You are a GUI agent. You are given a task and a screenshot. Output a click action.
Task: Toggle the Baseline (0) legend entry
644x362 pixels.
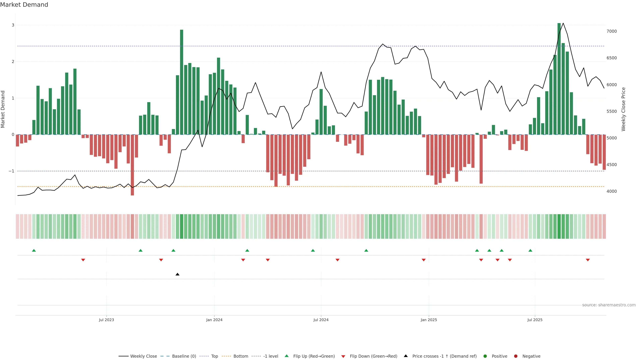[184, 356]
